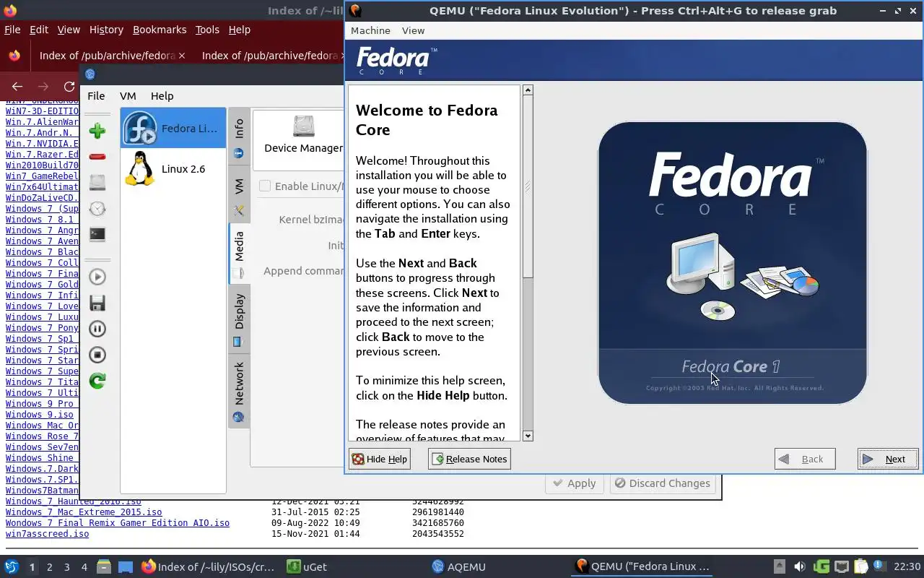
Task: Reload the page with Firefox reload icon
Action: click(69, 86)
